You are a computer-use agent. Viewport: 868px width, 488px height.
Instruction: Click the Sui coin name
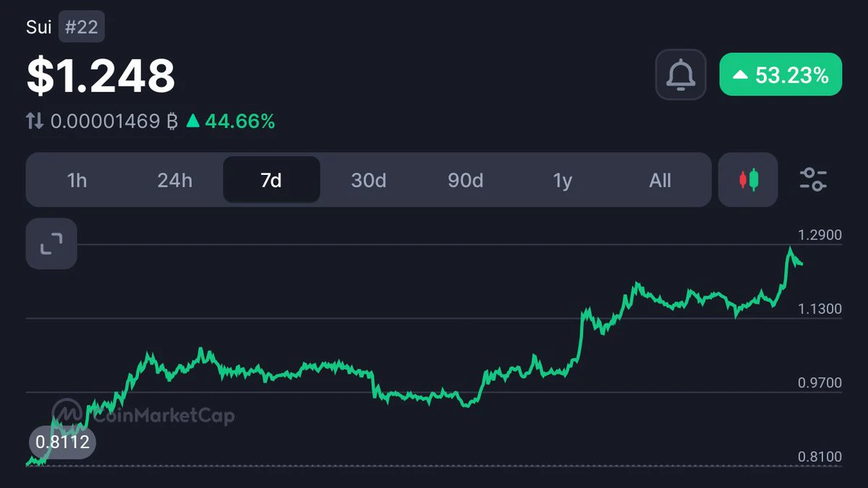click(x=39, y=28)
